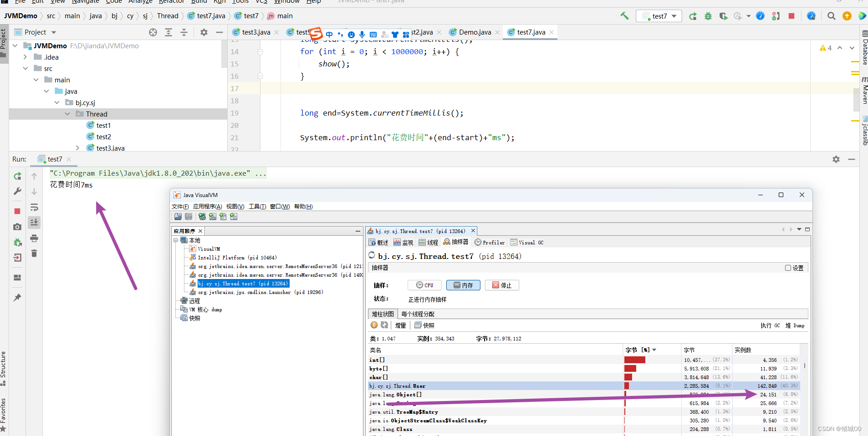The height and width of the screenshot is (436, 868).
Task: Select bj.cy.sj.Thread.User row in the heap table
Action: [x=583, y=386]
